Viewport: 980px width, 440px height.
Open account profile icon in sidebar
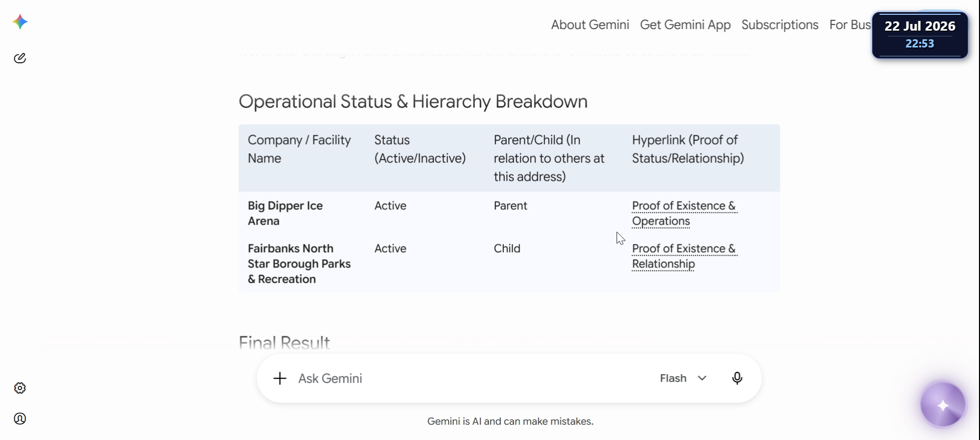[20, 419]
